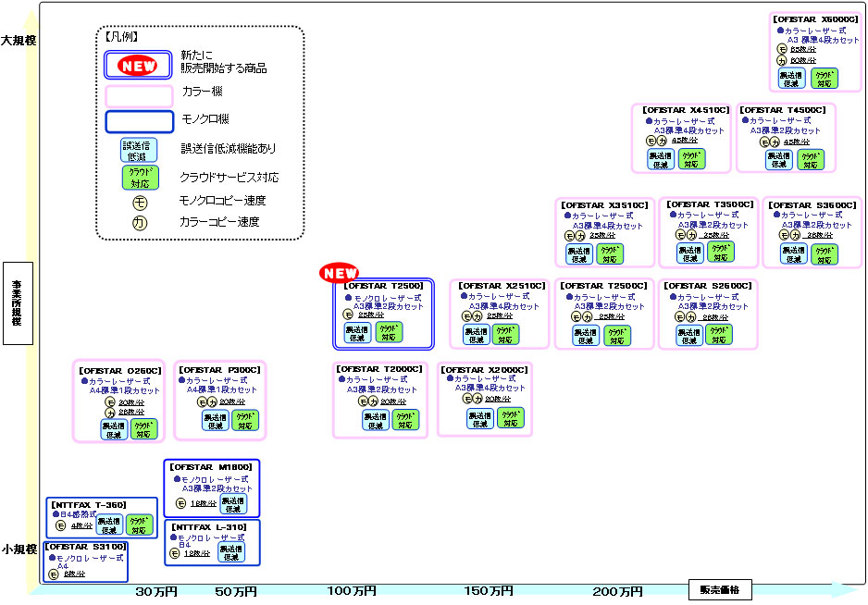Click the 事業所規模 vertical axis label box
The width and height of the screenshot is (868, 605).
[18, 303]
